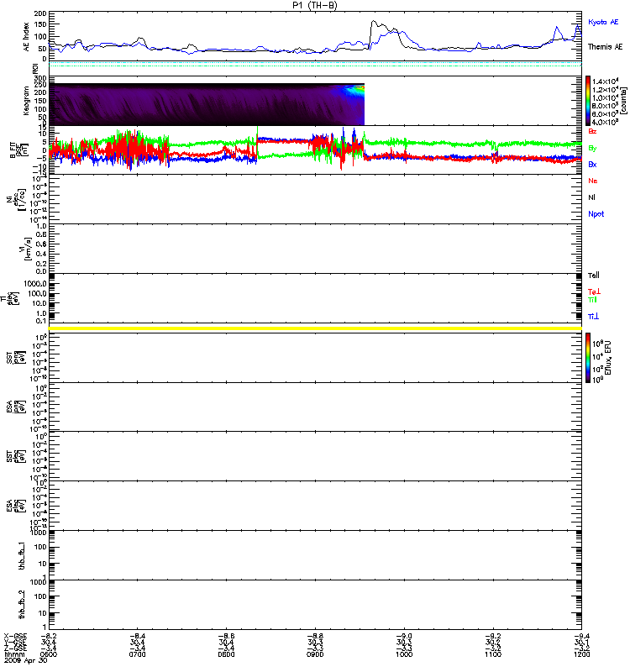Click the blue Bx legend label

592,164
